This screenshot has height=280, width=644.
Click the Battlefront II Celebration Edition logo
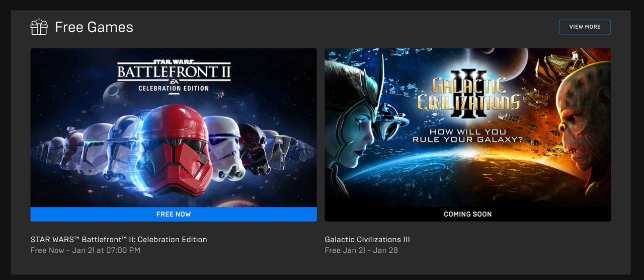tap(174, 76)
